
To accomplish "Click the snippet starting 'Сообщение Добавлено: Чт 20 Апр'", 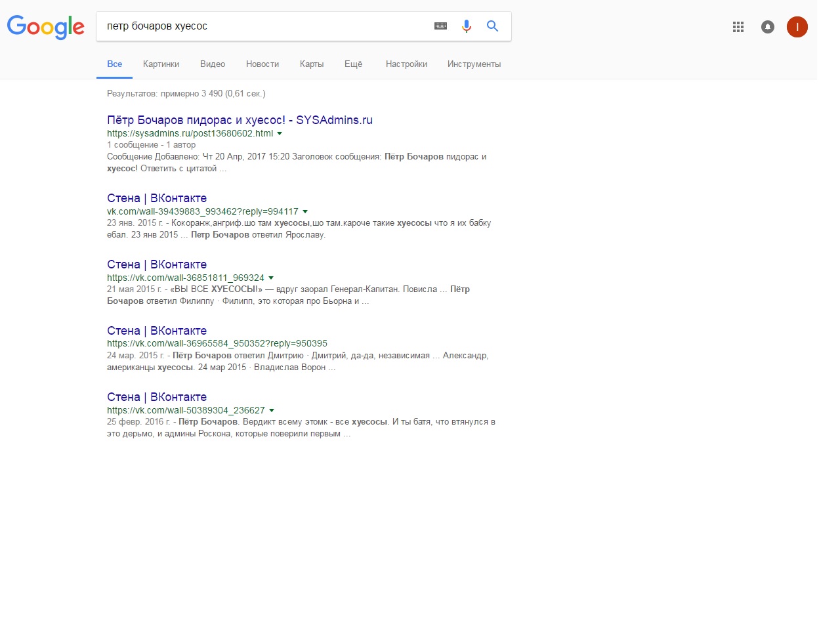I will pos(297,163).
